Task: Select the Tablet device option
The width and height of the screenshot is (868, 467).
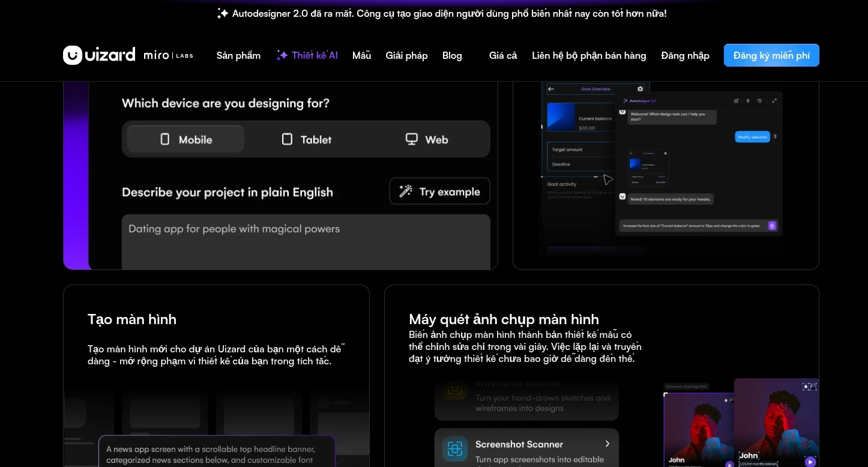Action: 306,139
